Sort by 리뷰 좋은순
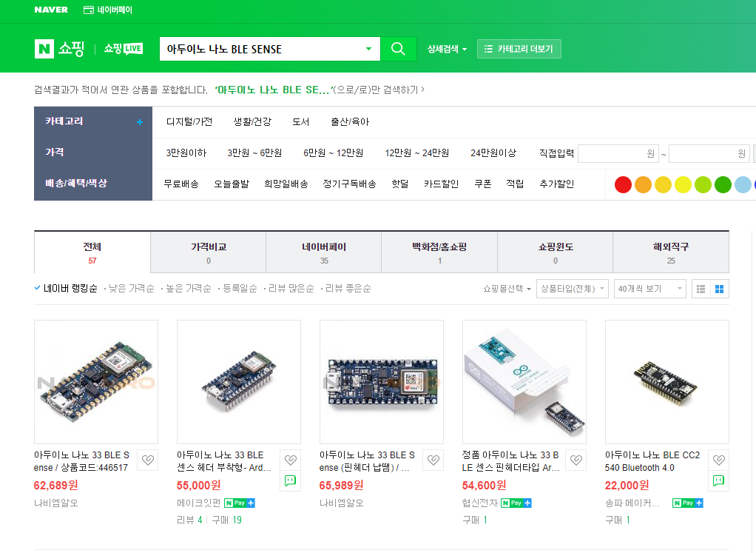 348,289
